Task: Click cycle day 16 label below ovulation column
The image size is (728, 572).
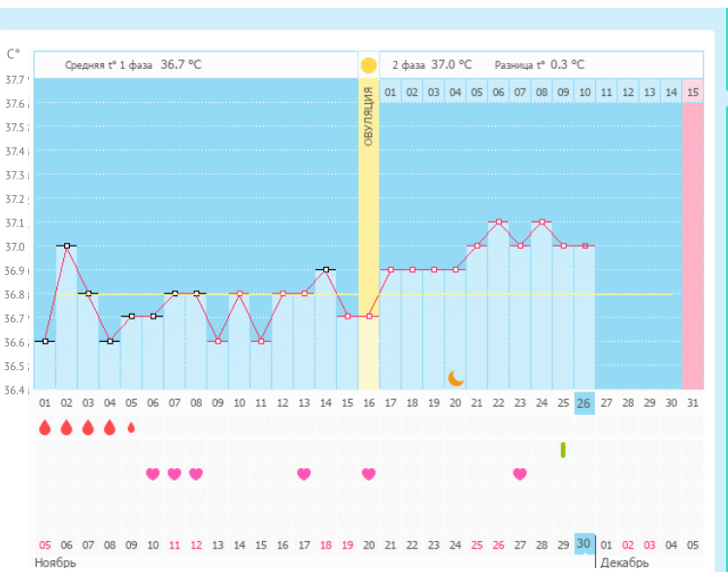Action: click(x=369, y=403)
